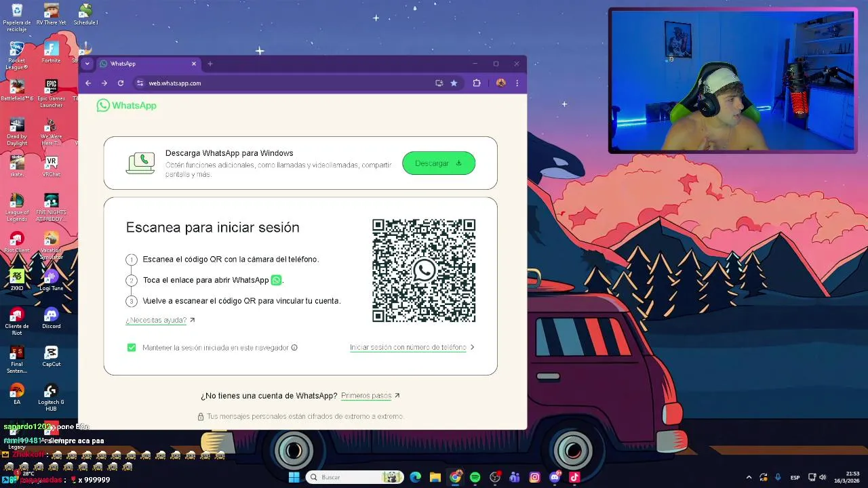The width and height of the screenshot is (868, 488).
Task: Click the WhatsApp QR code
Action: pyautogui.click(x=424, y=271)
